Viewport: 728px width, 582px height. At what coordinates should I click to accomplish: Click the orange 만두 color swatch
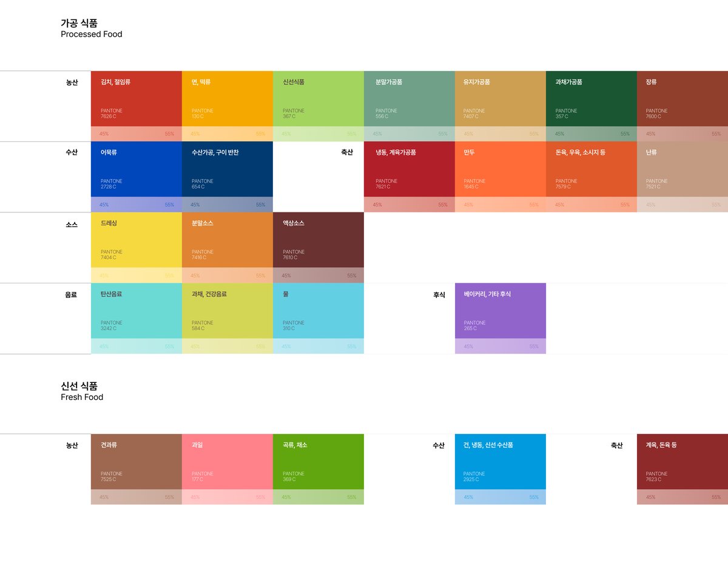(500, 169)
